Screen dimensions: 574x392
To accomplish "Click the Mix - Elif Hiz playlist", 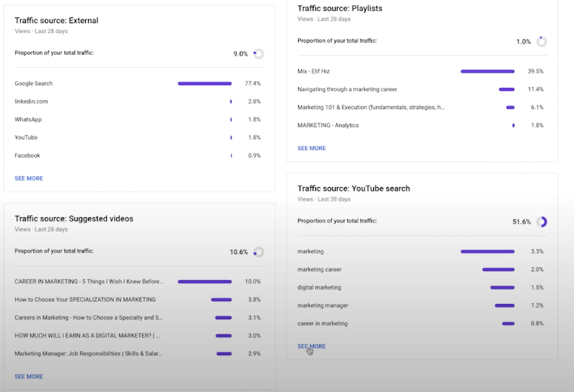I will 313,71.
